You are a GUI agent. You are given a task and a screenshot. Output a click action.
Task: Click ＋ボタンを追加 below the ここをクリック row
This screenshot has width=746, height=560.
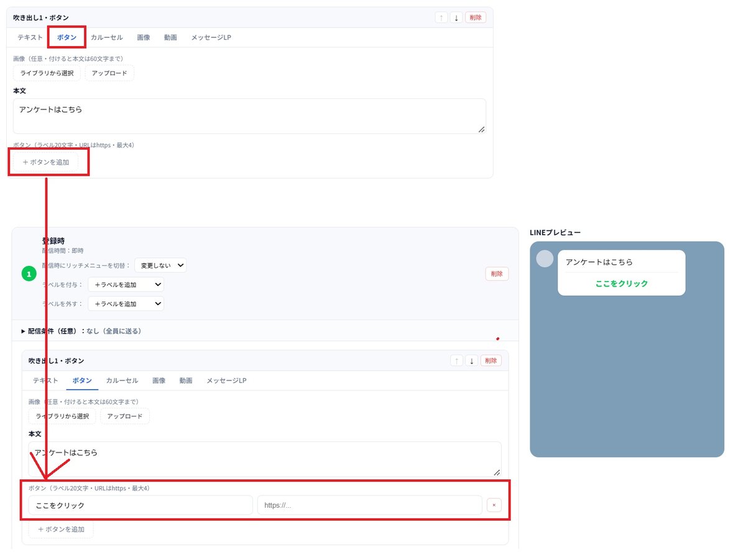coord(61,530)
